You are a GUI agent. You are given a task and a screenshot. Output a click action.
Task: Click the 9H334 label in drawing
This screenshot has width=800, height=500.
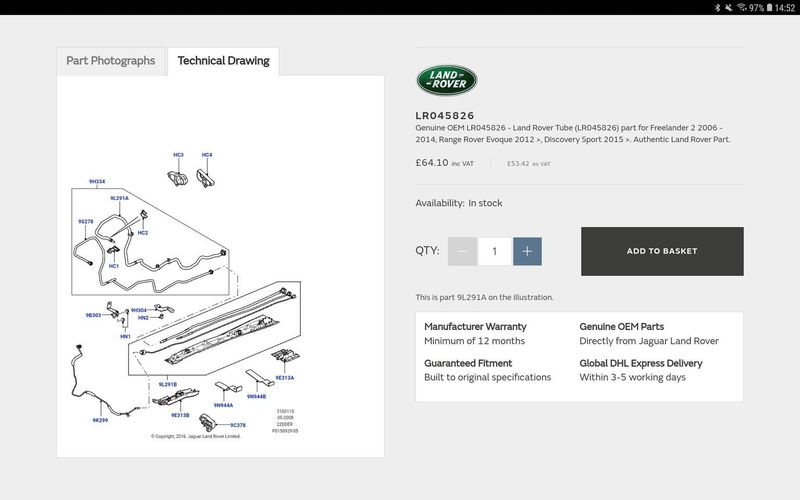click(97, 181)
